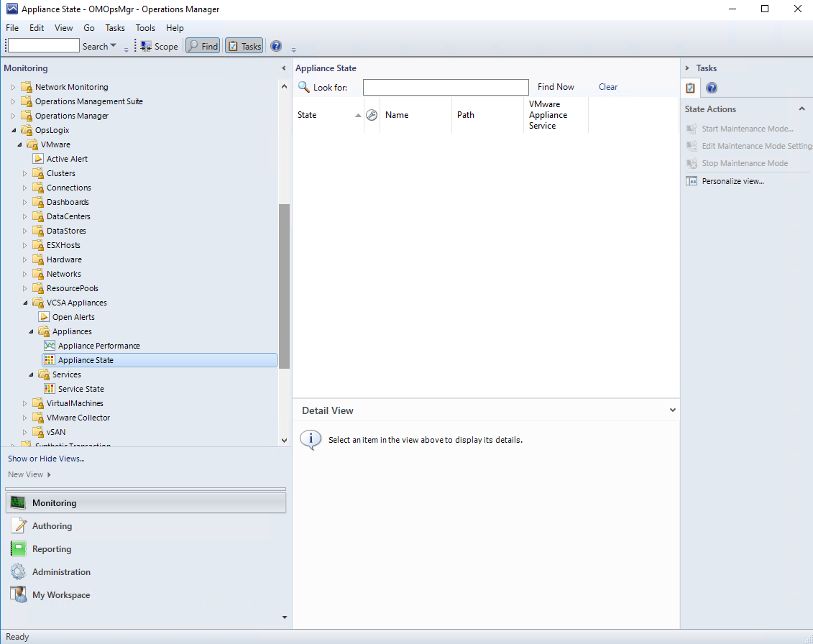Viewport: 813px width, 644px height.
Task: Open the View menu
Action: (x=64, y=28)
